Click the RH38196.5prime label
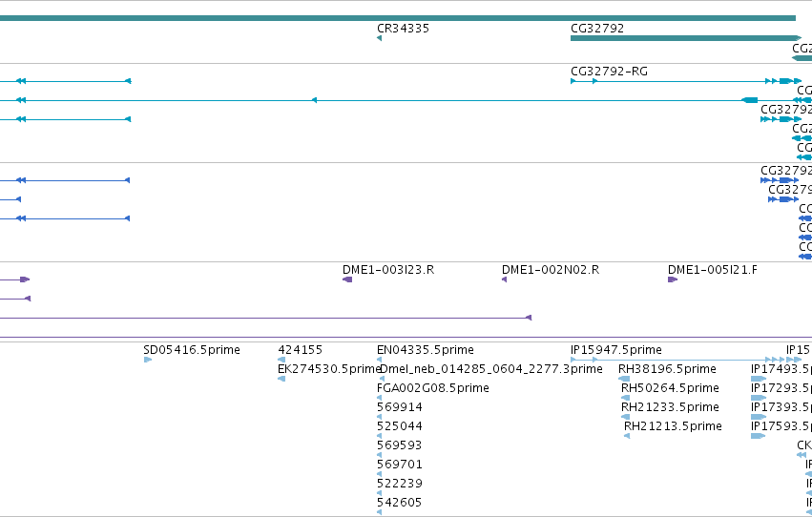Image resolution: width=812 pixels, height=517 pixels. (x=668, y=369)
